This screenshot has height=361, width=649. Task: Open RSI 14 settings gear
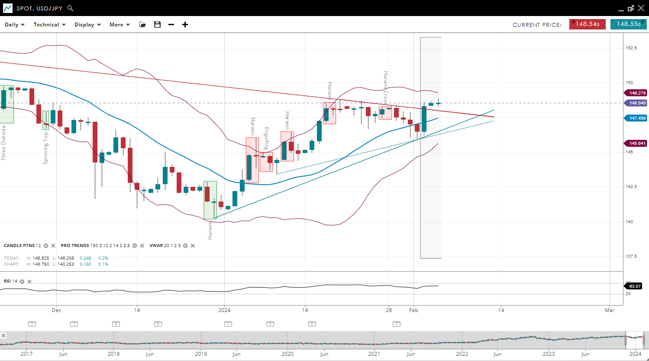22,282
